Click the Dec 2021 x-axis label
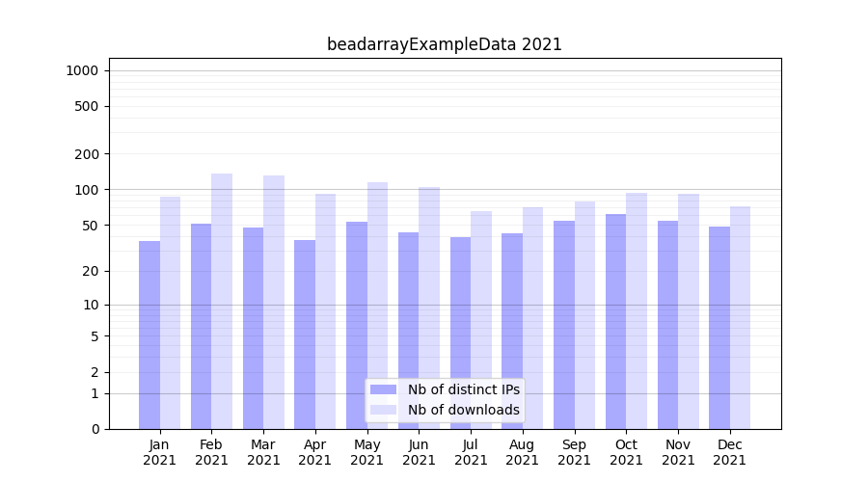868x482 pixels. pyautogui.click(x=730, y=452)
